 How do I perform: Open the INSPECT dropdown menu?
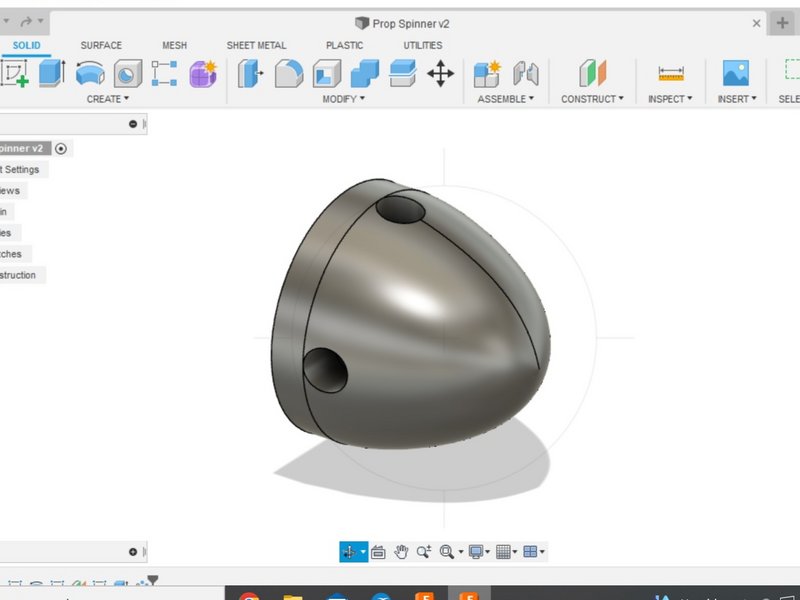670,99
